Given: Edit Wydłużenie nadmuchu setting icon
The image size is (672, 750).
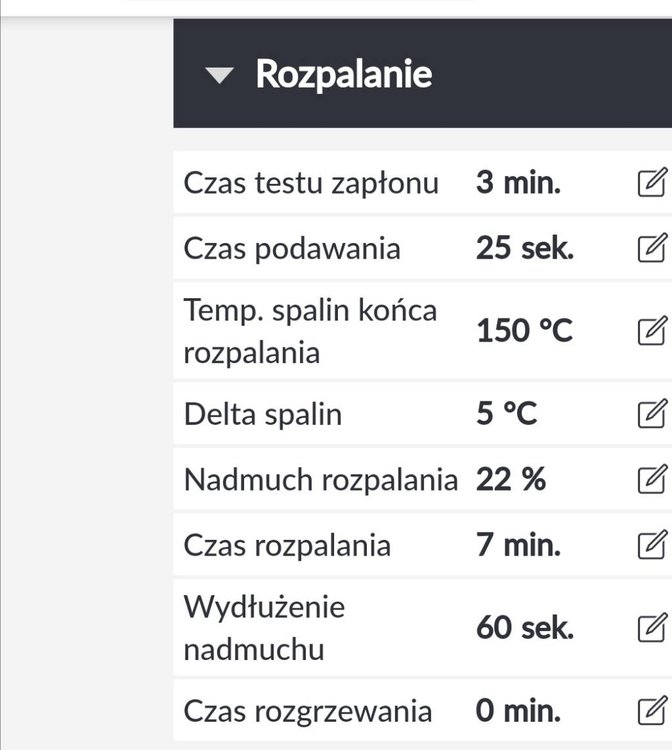Looking at the screenshot, I should pyautogui.click(x=651, y=628).
